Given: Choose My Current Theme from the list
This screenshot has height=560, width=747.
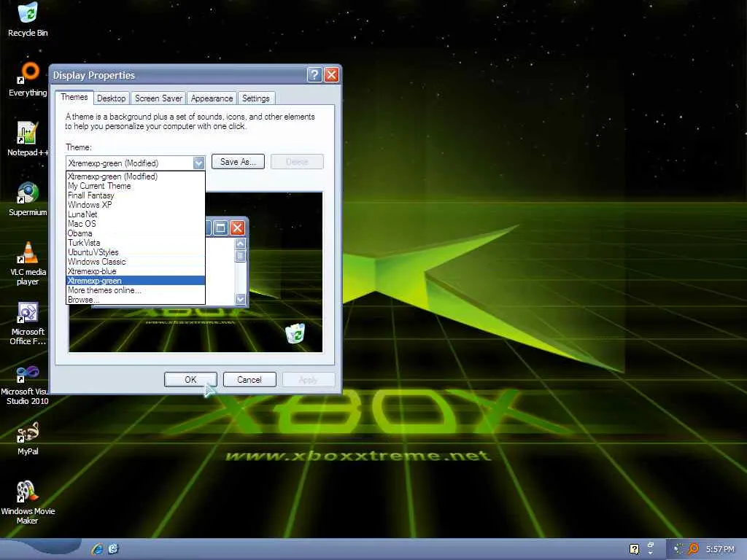Looking at the screenshot, I should (x=135, y=186).
